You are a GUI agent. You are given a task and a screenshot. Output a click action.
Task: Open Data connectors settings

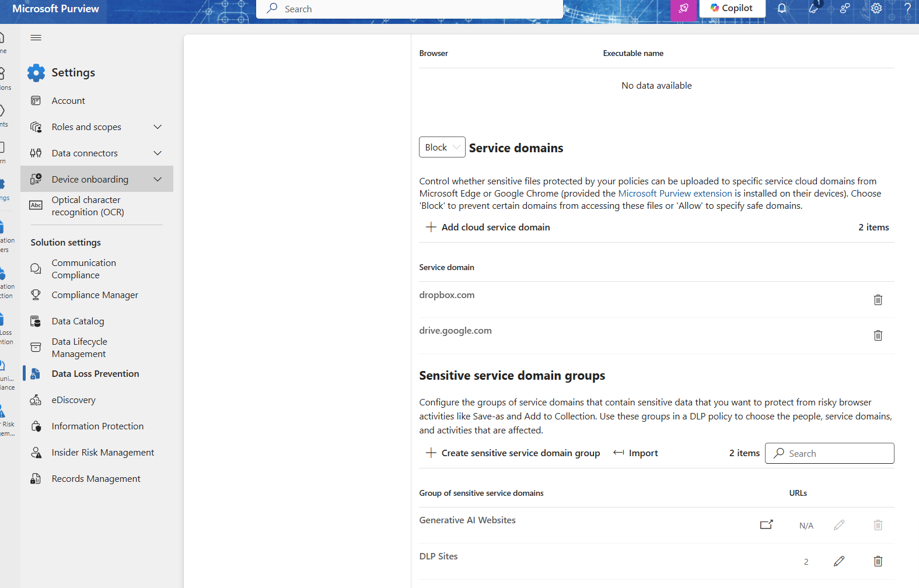pos(85,153)
